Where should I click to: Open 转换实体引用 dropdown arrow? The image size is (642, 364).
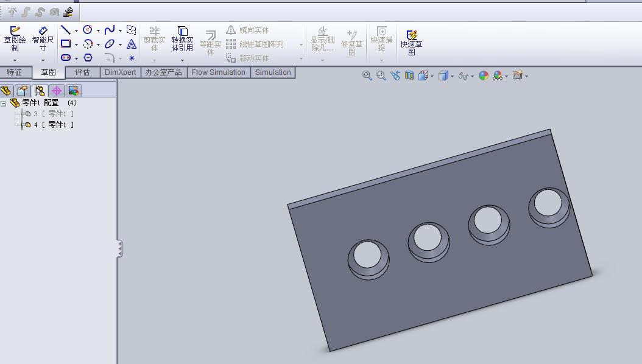(x=182, y=60)
